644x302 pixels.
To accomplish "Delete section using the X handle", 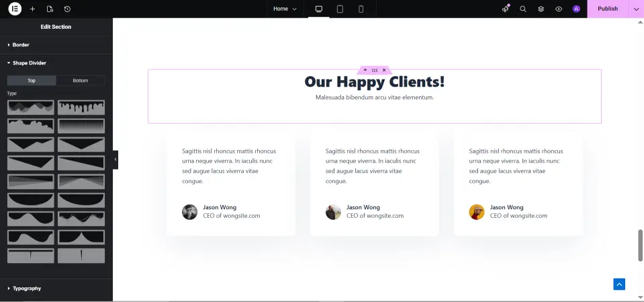I will (x=384, y=70).
